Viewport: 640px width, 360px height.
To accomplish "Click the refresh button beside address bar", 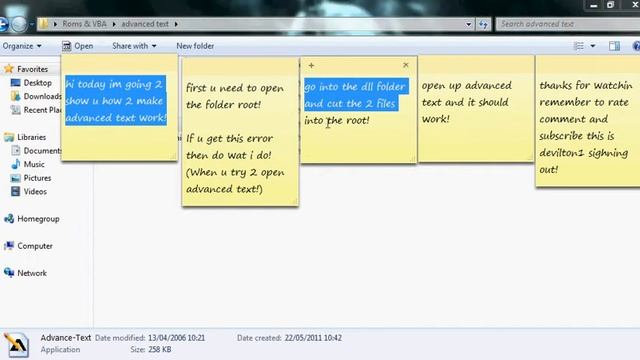I will [483, 24].
